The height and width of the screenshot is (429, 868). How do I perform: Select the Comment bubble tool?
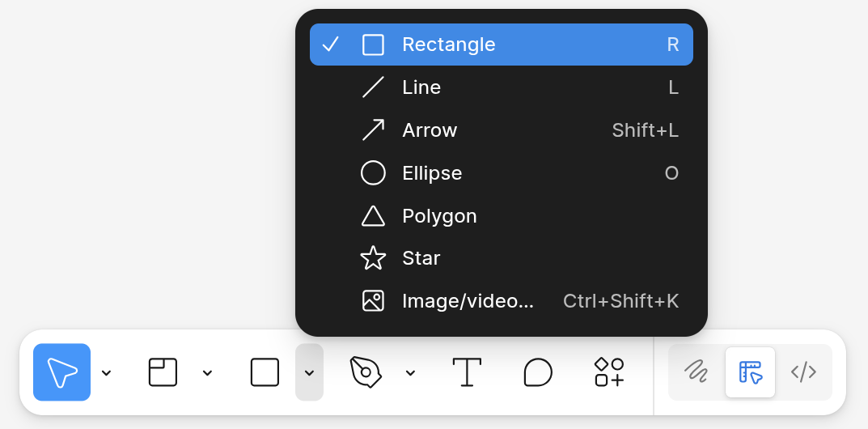(x=538, y=372)
